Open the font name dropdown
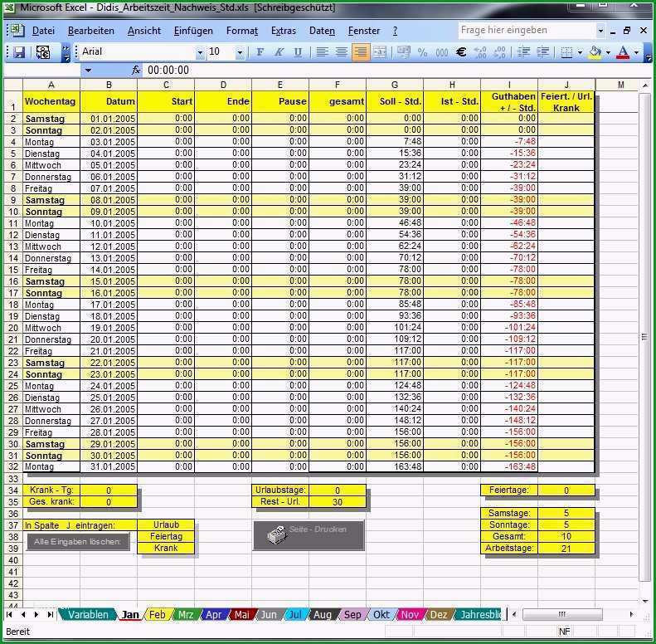656x644 pixels. tap(200, 53)
